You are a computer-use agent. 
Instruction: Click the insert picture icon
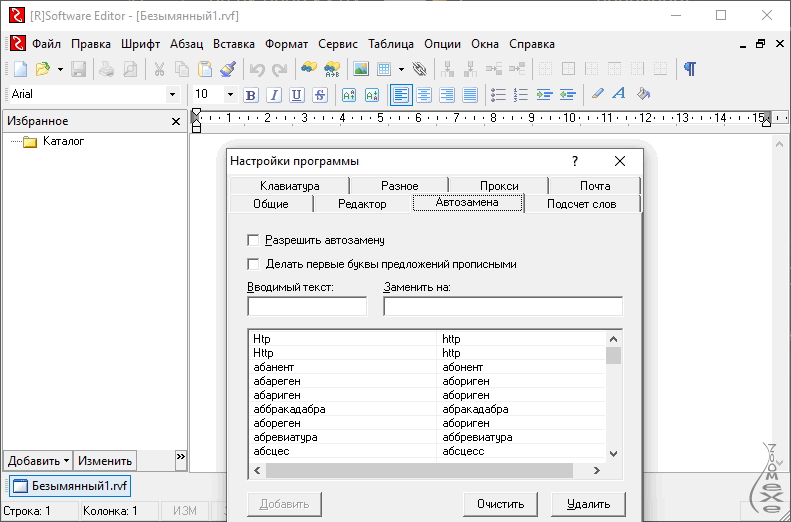(x=361, y=69)
